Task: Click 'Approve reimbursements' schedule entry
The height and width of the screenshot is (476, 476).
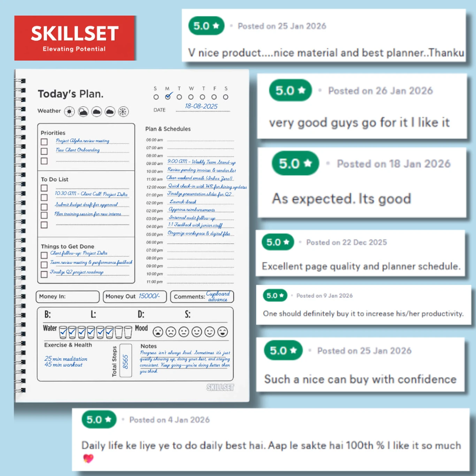Action: click(192, 210)
